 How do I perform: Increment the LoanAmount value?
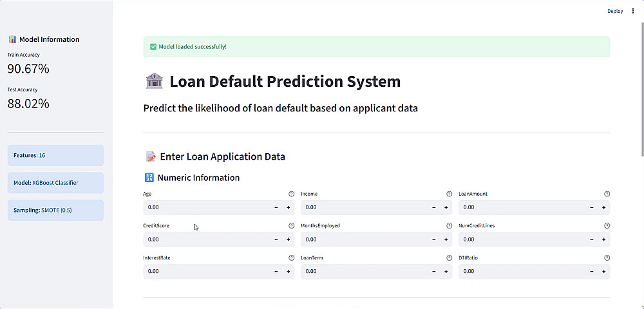click(x=603, y=207)
